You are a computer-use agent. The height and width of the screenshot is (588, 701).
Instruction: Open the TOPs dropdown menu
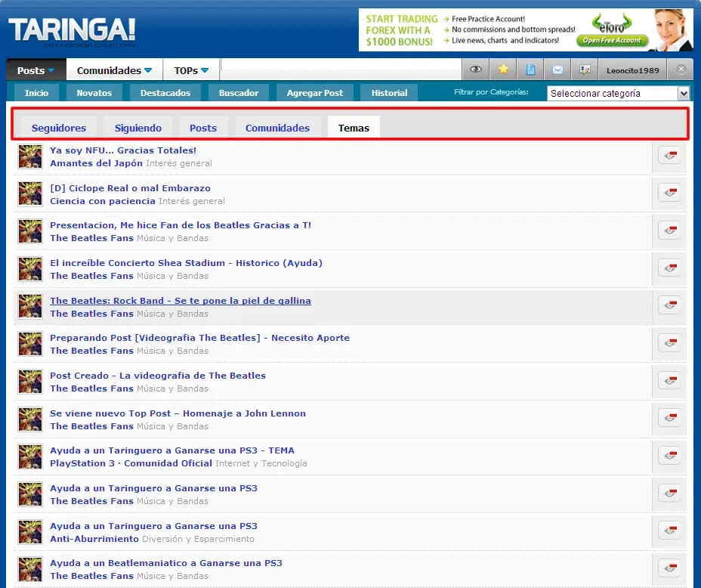(x=191, y=70)
